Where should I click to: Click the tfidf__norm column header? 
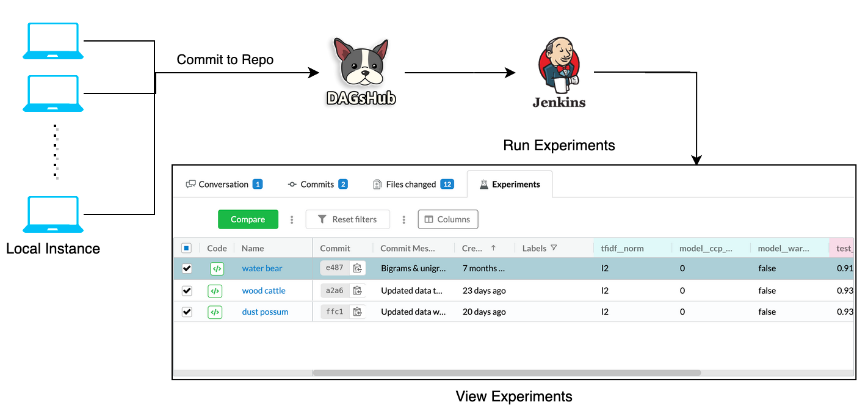pos(622,248)
